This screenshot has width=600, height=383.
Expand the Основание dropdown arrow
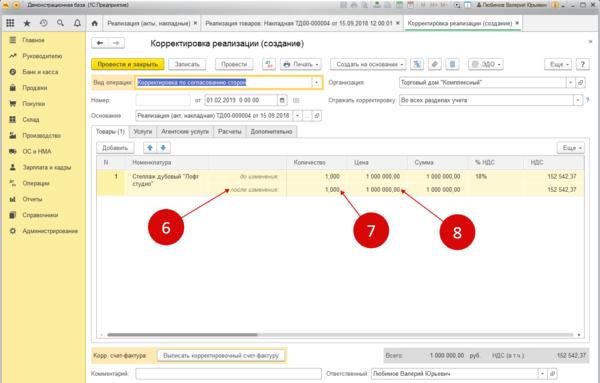pos(297,116)
